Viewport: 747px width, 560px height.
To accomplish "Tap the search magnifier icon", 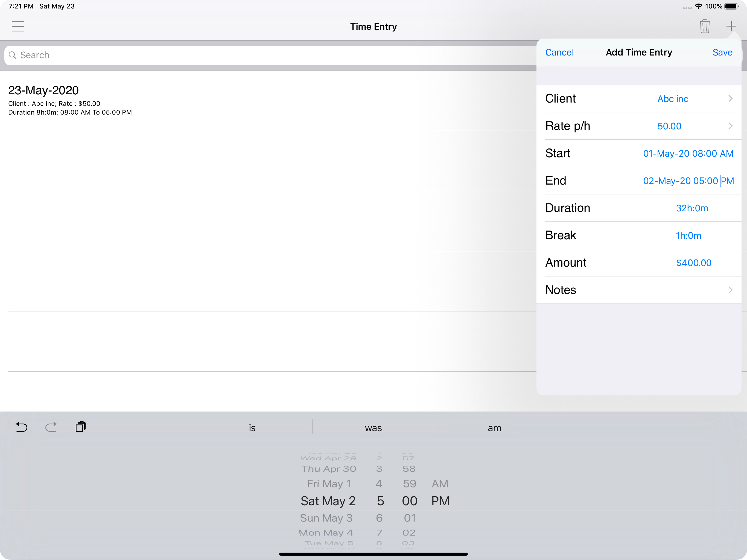I will tap(13, 55).
